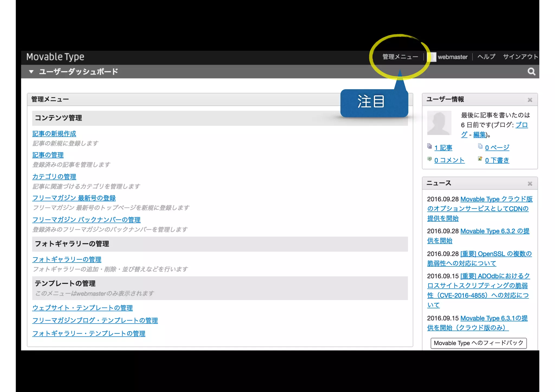This screenshot has width=555, height=392.
Task: Open the ブログ link in user info
Action: click(x=522, y=125)
